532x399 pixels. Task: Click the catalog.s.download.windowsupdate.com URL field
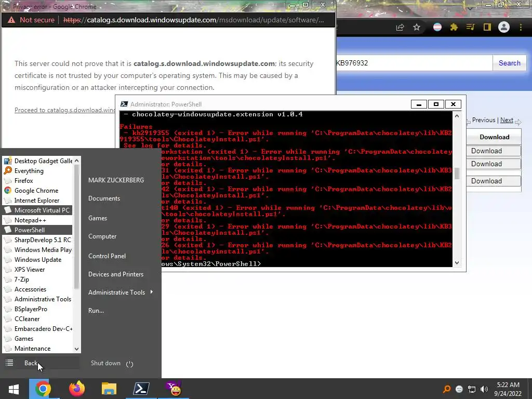coord(193,20)
